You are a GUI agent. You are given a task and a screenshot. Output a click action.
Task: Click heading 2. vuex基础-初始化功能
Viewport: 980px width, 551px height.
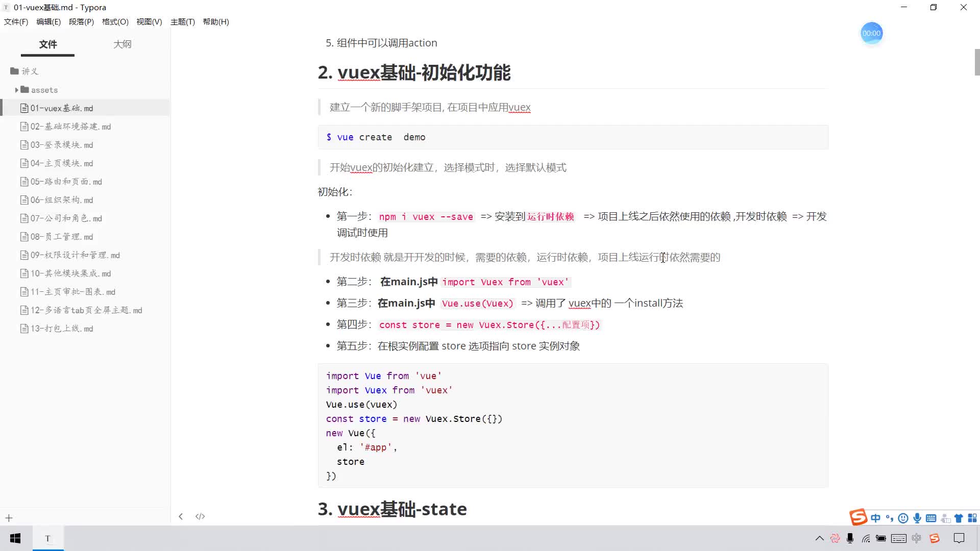tap(414, 72)
